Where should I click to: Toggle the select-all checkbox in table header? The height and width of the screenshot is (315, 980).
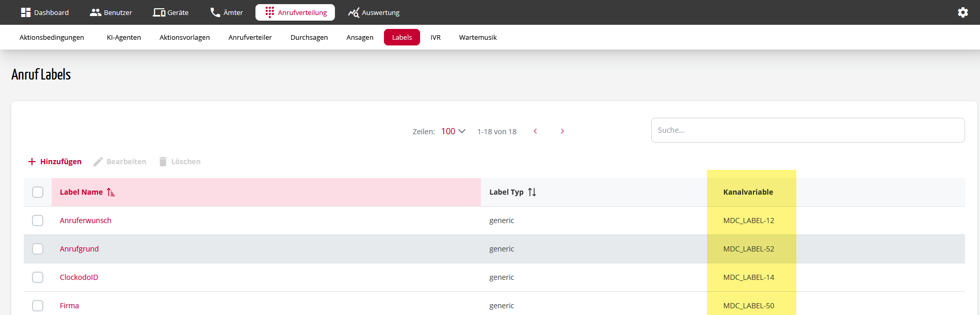tap(38, 192)
